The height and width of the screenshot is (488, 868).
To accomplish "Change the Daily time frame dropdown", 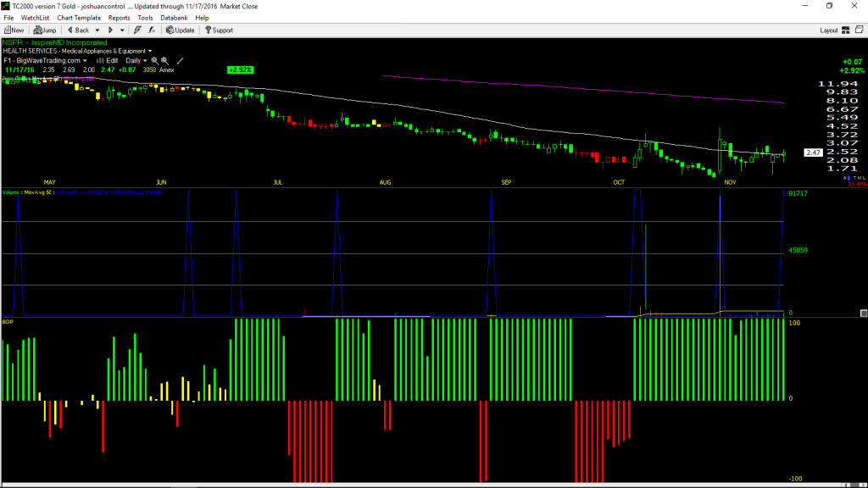I will (136, 61).
